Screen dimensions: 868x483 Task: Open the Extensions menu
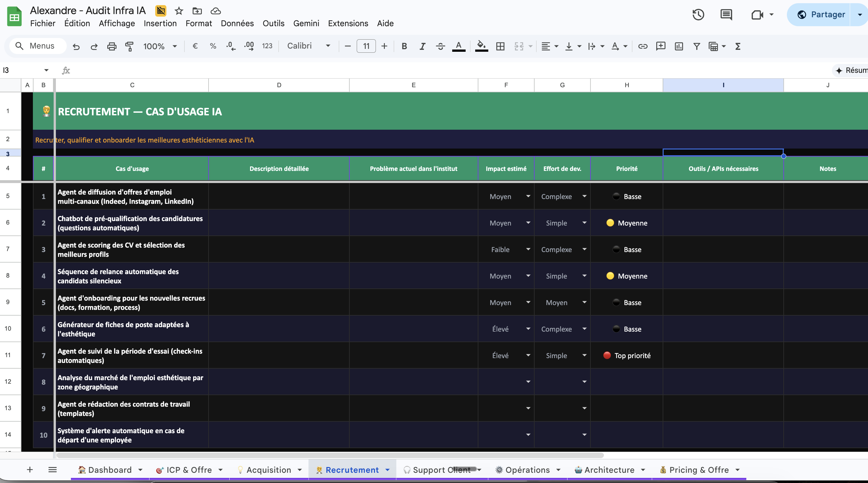click(348, 23)
